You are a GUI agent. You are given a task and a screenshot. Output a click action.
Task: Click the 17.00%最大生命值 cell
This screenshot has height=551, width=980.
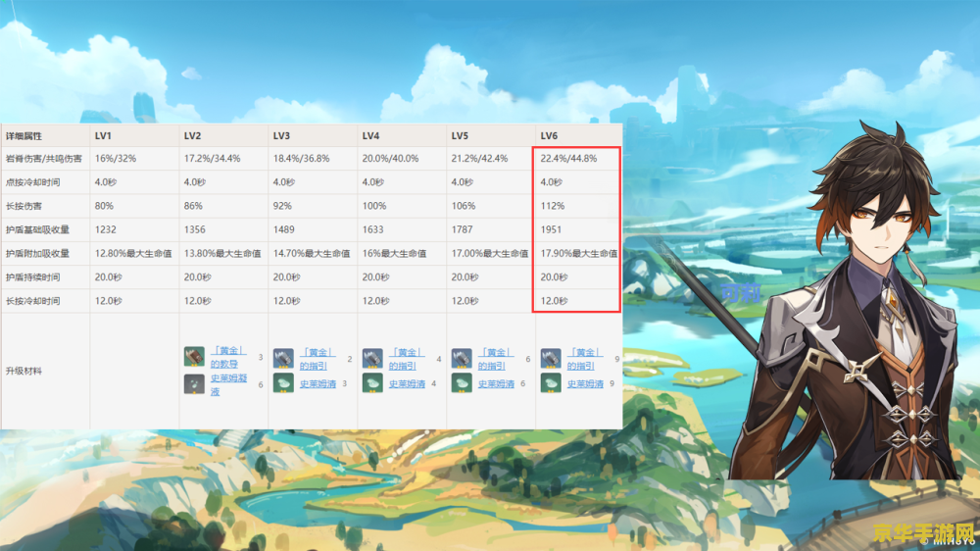coord(489,253)
